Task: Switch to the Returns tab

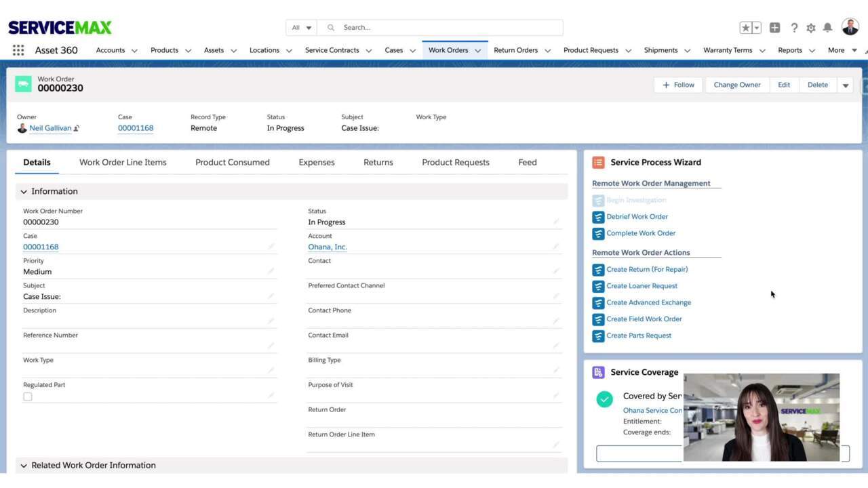Action: (378, 163)
